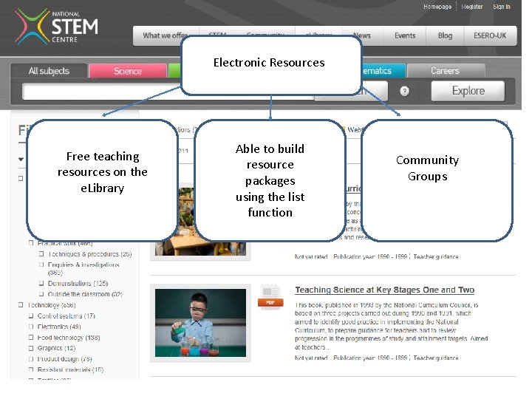Click 'Publication year: 1990 - 1999' under Teaching Science
Viewport: 532px width, 399px height.
tap(370, 358)
